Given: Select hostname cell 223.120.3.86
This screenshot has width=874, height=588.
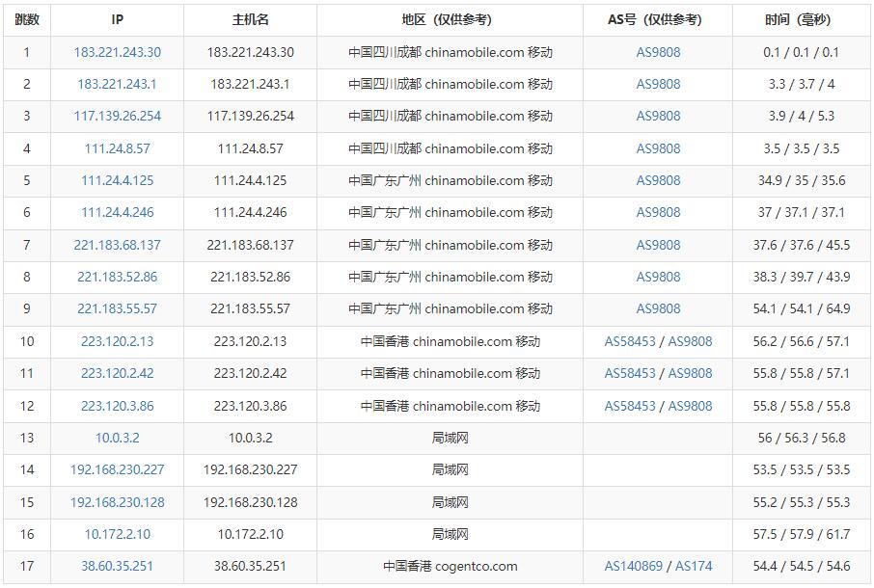Looking at the screenshot, I should pyautogui.click(x=250, y=406).
